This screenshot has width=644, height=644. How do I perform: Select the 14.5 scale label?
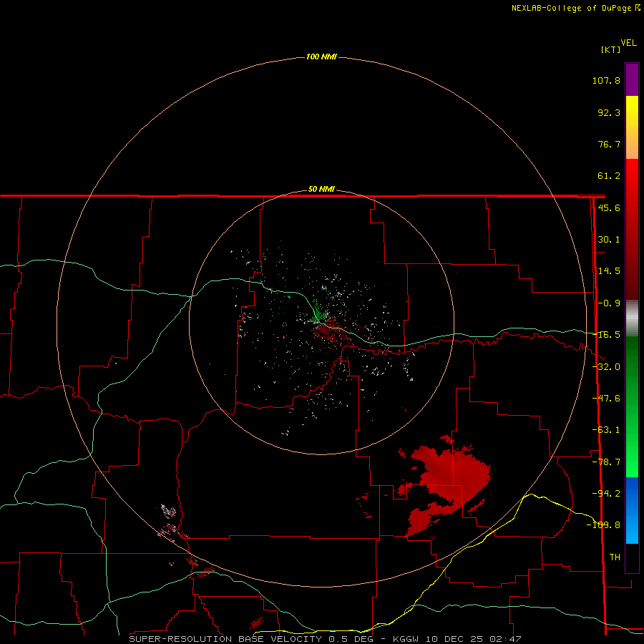pyautogui.click(x=609, y=271)
